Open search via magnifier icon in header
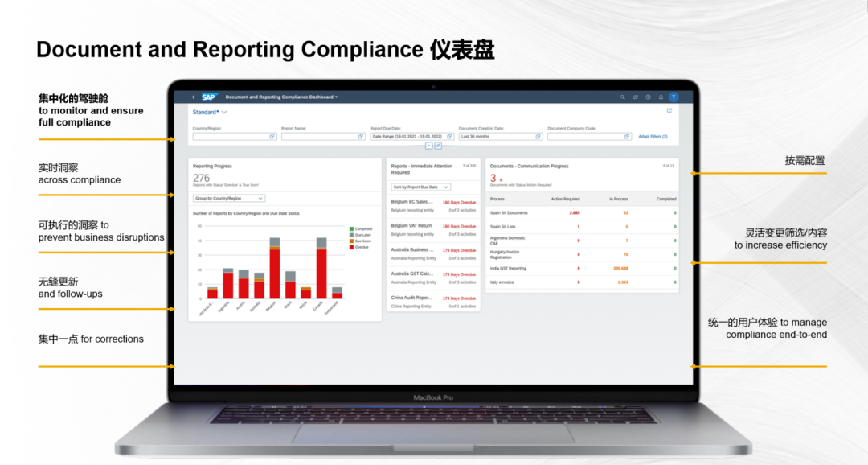Viewport: 868px width, 465px height. 622,97
